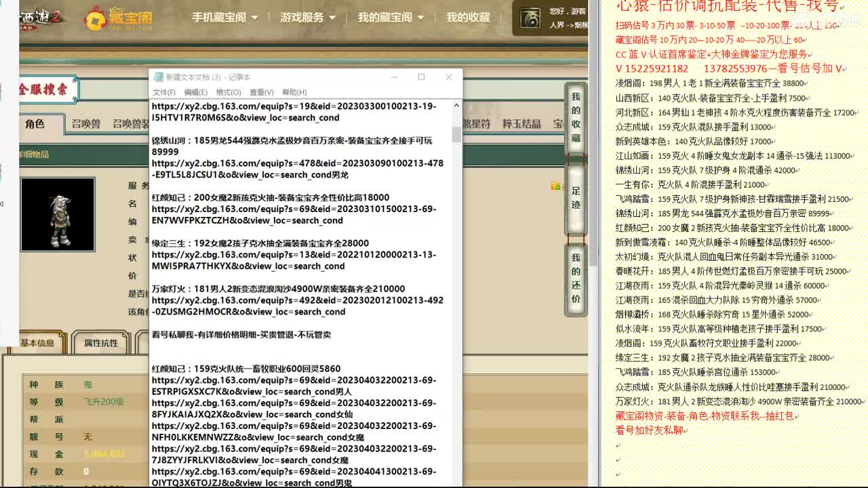This screenshot has height=488, width=868.
Task: Switch to the 角色 tab
Action: [35, 123]
